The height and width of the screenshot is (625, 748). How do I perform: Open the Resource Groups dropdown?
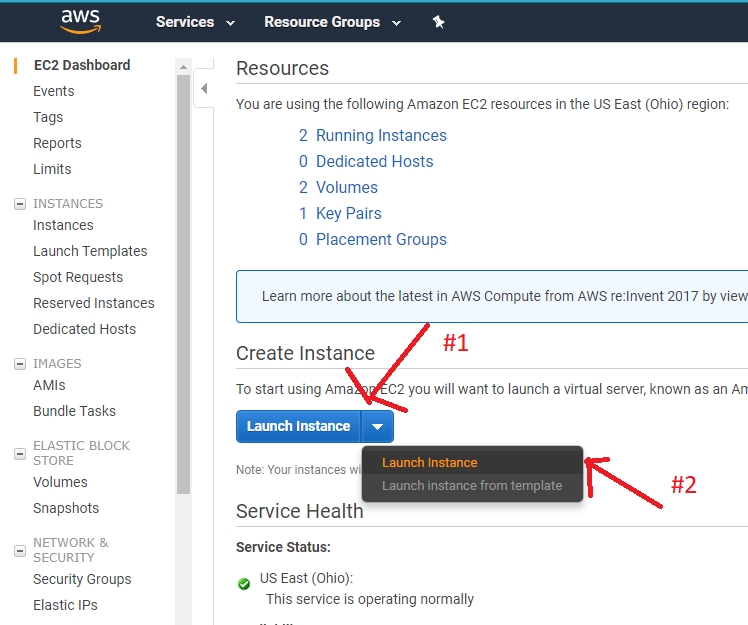[332, 22]
